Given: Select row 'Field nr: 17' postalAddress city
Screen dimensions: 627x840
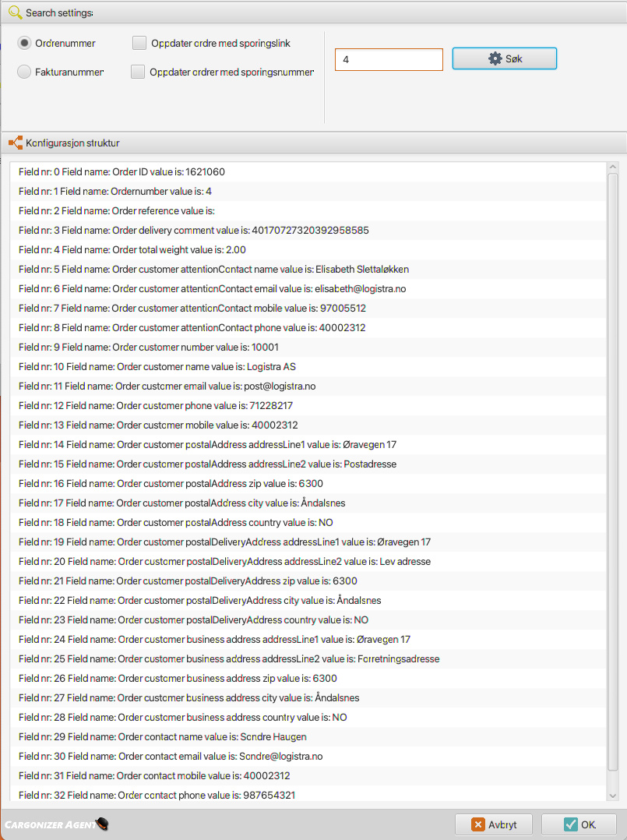Looking at the screenshot, I should (308, 503).
